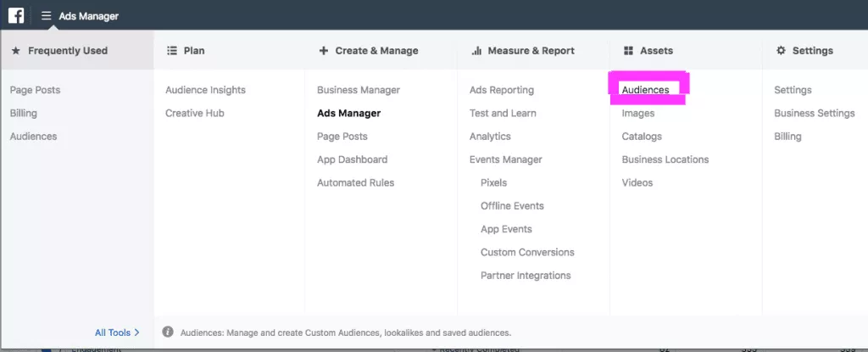Click the Facebook logo icon
The image size is (868, 352).
[16, 15]
